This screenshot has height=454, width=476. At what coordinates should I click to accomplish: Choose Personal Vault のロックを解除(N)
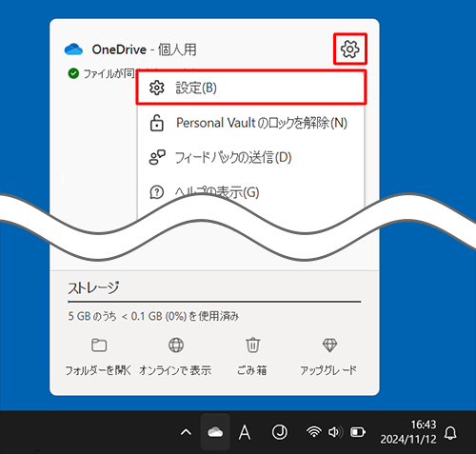tap(251, 123)
